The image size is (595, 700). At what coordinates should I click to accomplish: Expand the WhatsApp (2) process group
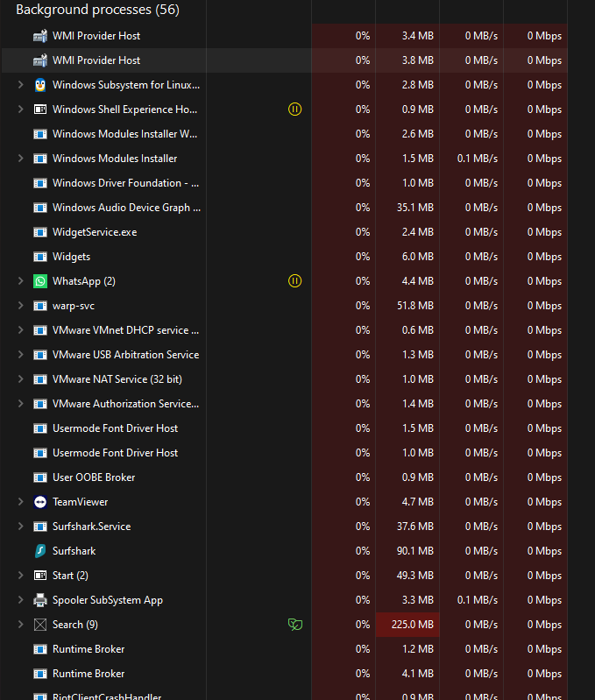click(20, 281)
